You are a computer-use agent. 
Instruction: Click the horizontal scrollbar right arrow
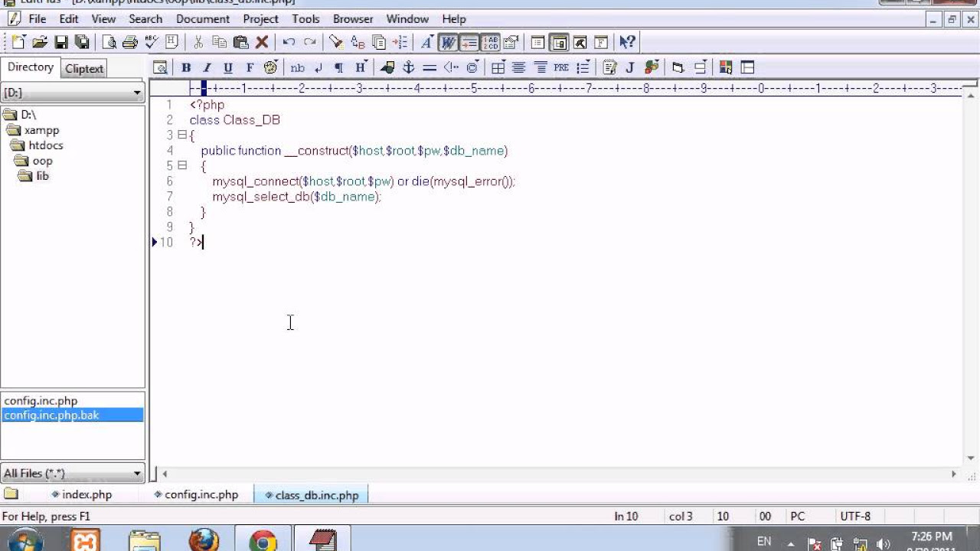tap(953, 474)
